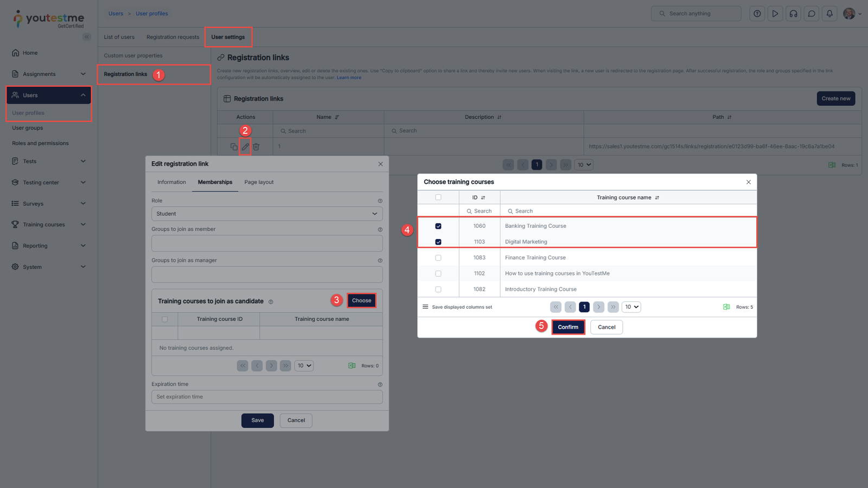Click the Choose button for training courses
Viewport: 868px width, 488px height.
pyautogui.click(x=361, y=300)
